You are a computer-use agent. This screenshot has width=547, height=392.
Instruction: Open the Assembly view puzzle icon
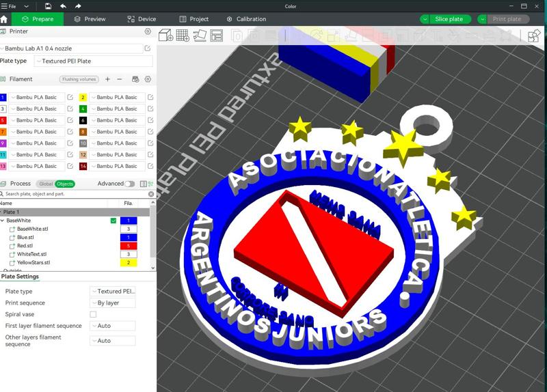[534, 36]
